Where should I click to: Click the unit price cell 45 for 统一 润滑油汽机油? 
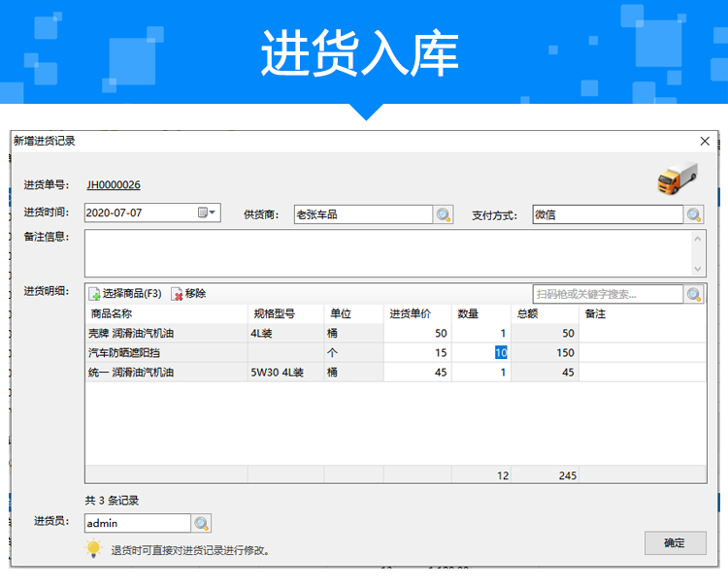(417, 373)
